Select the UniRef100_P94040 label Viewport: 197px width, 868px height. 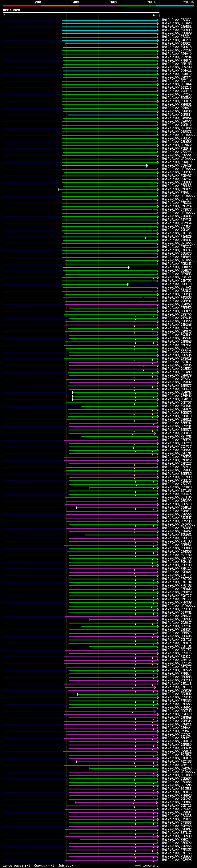176,54
